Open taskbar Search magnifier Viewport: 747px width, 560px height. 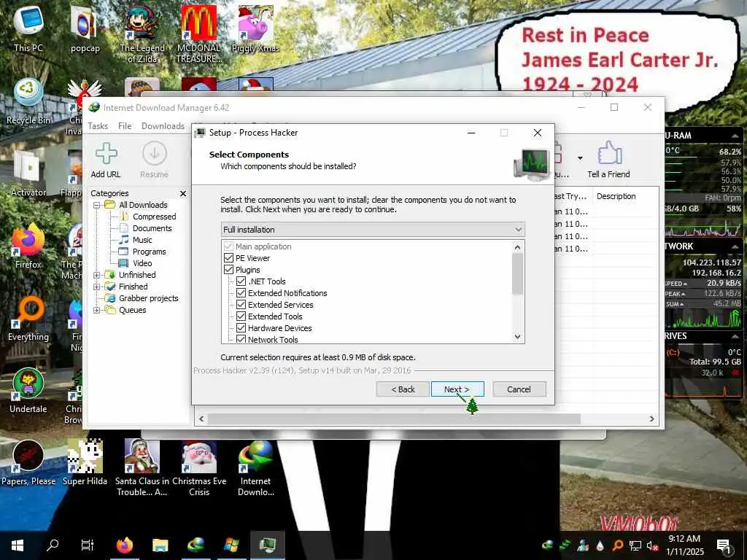(x=53, y=545)
